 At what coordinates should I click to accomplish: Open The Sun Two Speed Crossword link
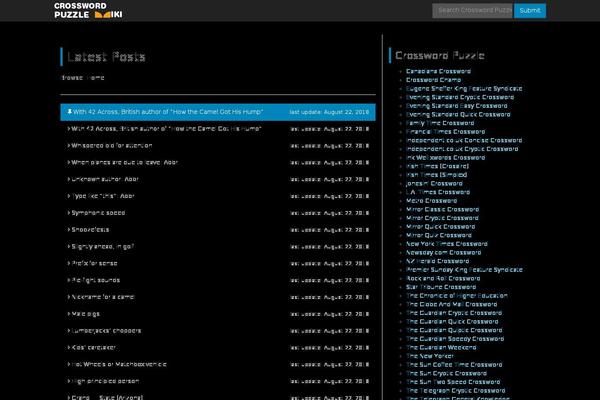[453, 382]
